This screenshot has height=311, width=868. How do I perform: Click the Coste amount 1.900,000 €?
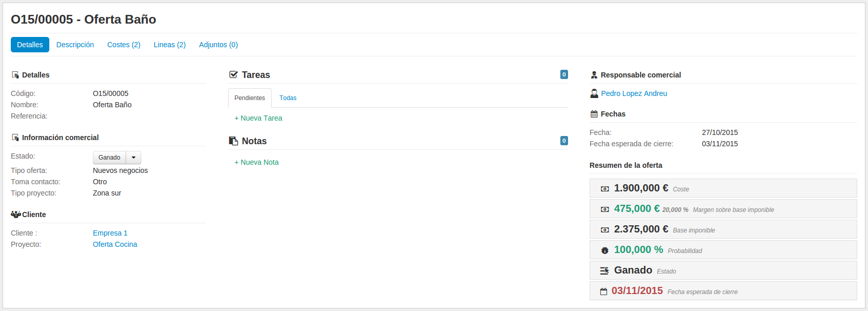(641, 188)
